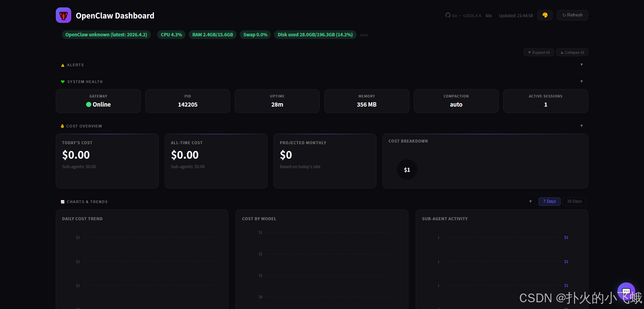Collapse the Cost Overview section arrow
The width and height of the screenshot is (644, 309).
(581, 126)
